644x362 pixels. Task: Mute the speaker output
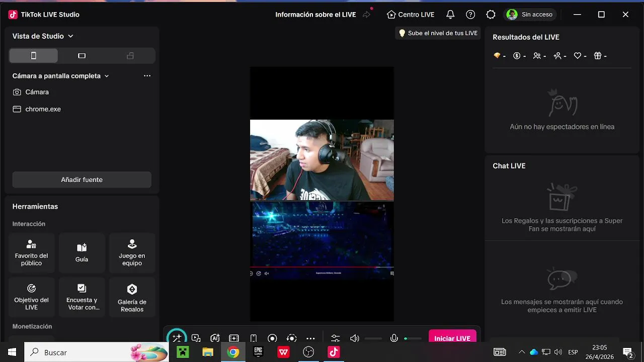(x=355, y=338)
